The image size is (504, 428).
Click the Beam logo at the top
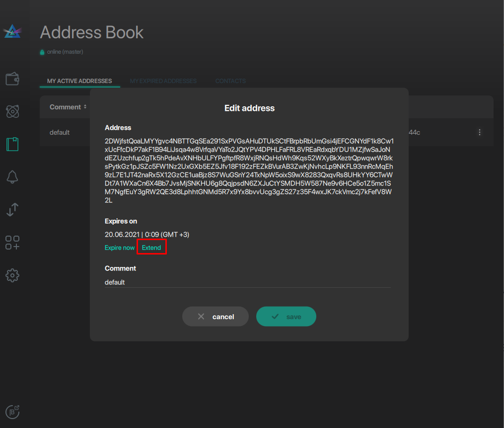[12, 31]
